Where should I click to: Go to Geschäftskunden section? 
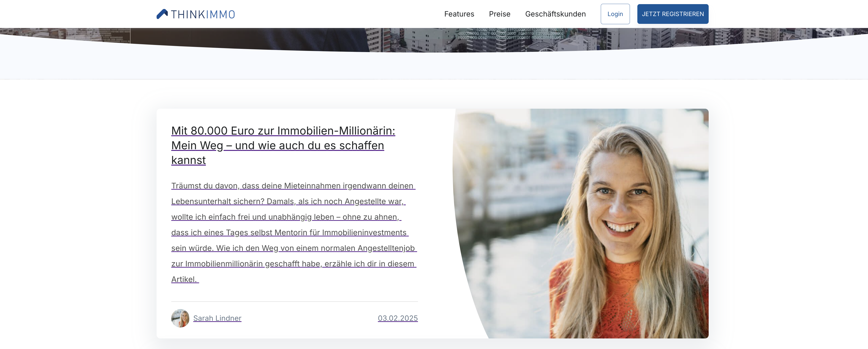(555, 14)
